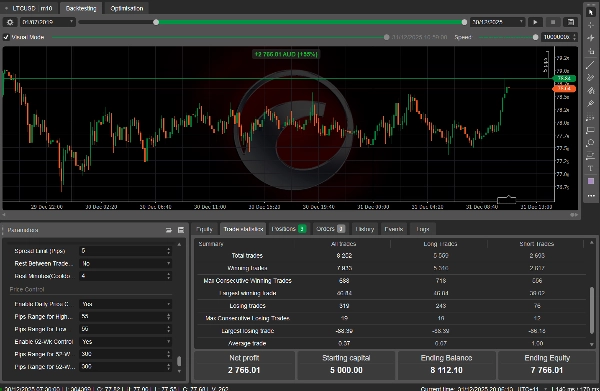Open the Events tab
This screenshot has width=600, height=391.
(x=394, y=229)
